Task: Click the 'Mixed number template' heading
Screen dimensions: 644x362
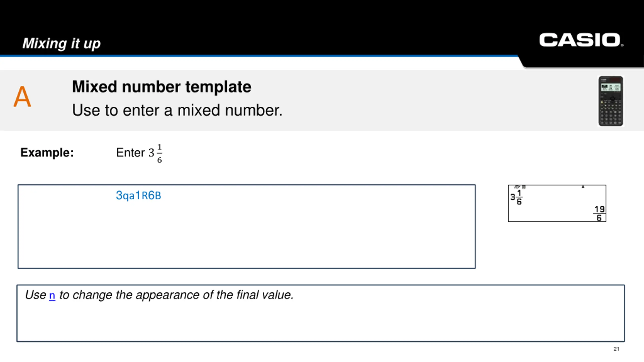Action: (162, 86)
